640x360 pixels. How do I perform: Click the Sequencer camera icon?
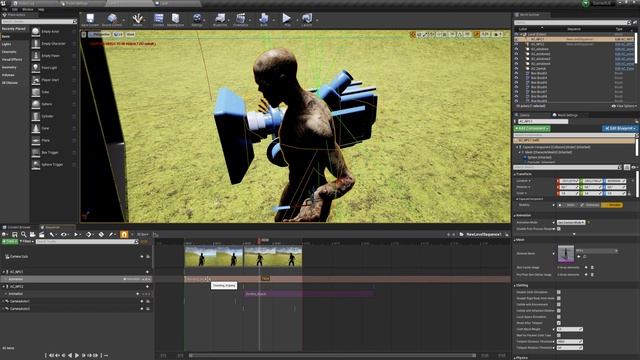[x=32, y=234]
